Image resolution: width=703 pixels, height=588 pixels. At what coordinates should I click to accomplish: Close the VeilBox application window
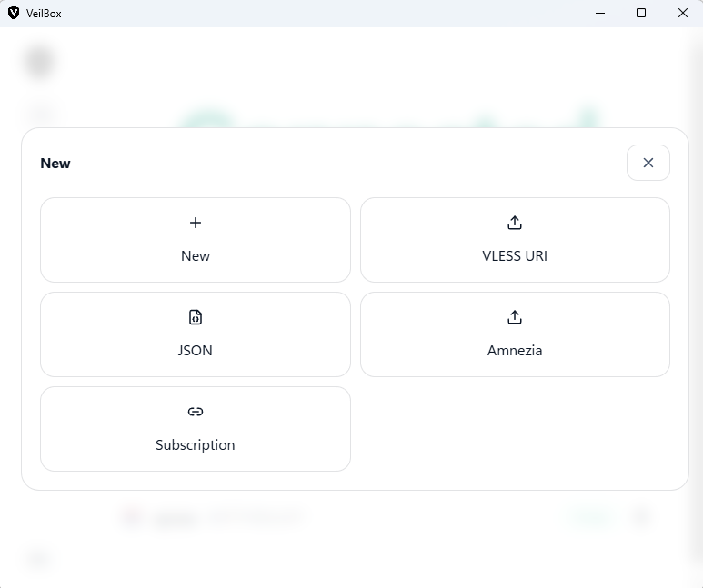[682, 13]
